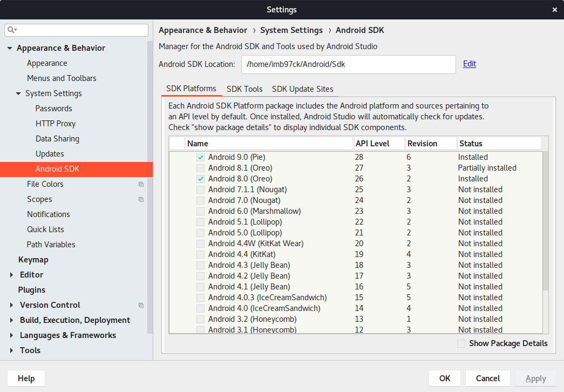Sort by the Status column header
This screenshot has width=564, height=392.
pos(499,143)
